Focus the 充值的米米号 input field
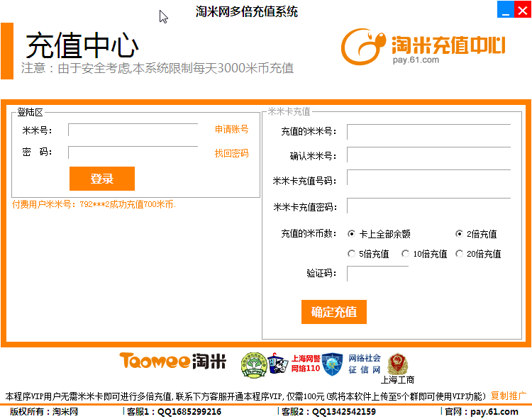This screenshot has height=419, width=532. (429, 132)
